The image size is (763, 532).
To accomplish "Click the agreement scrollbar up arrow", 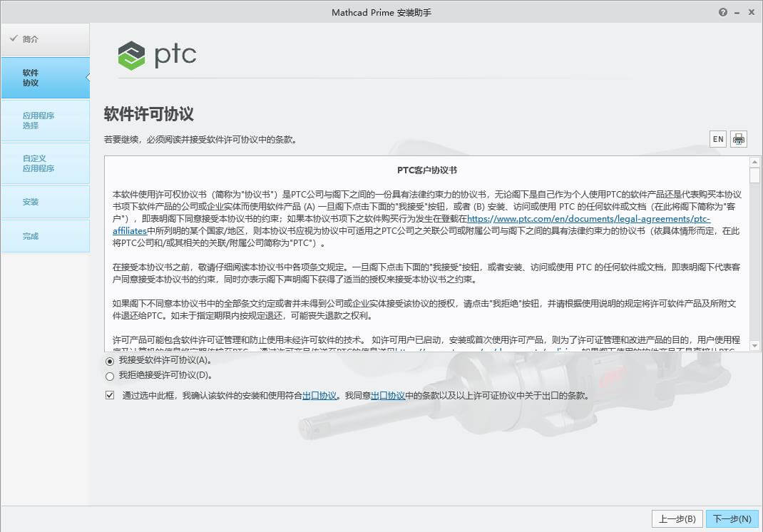I will click(754, 162).
